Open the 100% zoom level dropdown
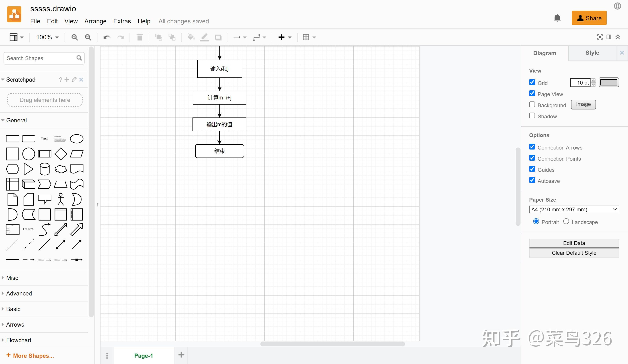Viewport: 628px width, 364px height. pos(47,37)
